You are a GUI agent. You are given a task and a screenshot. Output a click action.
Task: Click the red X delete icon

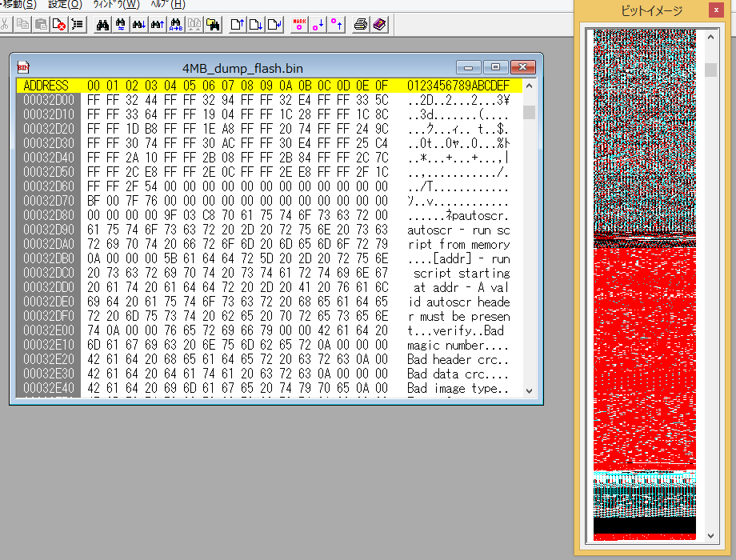click(59, 25)
